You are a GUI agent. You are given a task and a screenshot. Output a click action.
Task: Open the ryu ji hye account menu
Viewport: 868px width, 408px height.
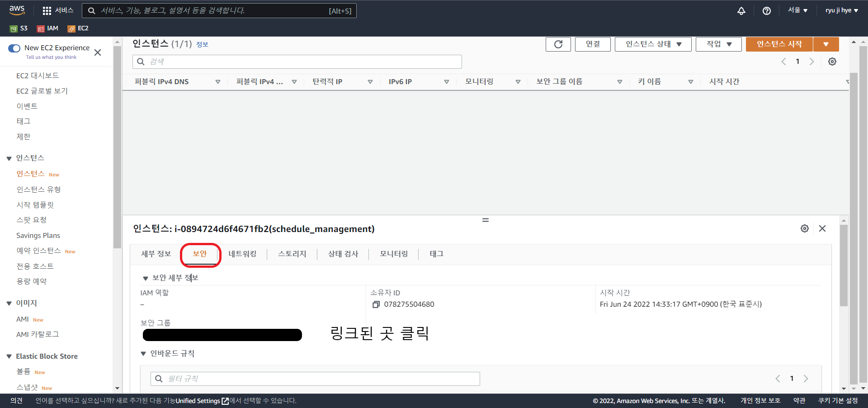tap(842, 10)
